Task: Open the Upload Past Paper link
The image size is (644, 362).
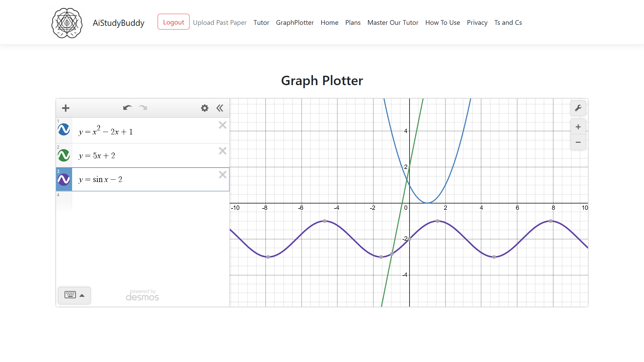Action: point(220,22)
